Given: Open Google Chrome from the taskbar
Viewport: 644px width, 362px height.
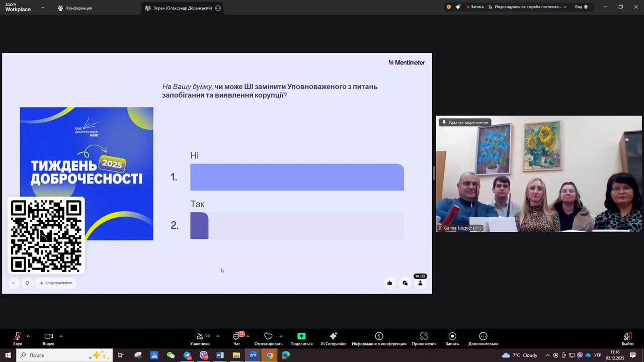Looking at the screenshot, I should pos(270,355).
